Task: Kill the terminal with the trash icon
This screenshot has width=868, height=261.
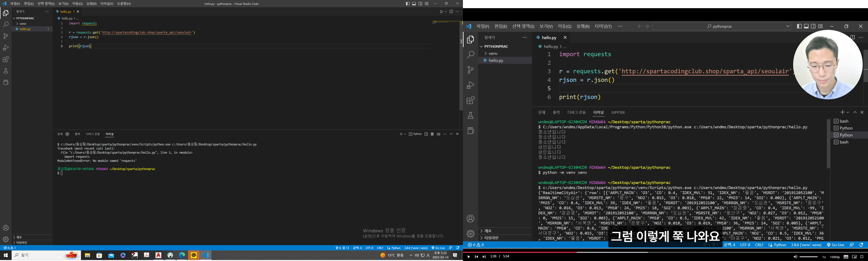Action: click(432, 134)
